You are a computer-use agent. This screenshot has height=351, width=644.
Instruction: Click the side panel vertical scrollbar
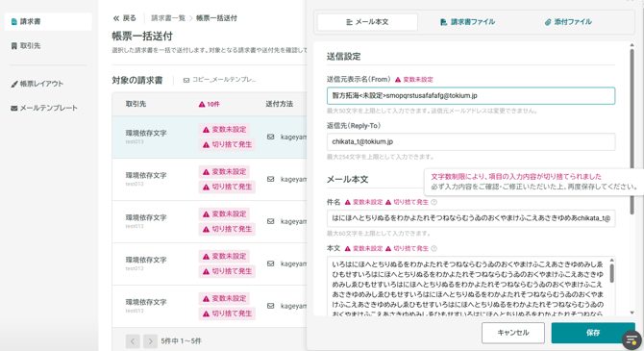(632, 132)
